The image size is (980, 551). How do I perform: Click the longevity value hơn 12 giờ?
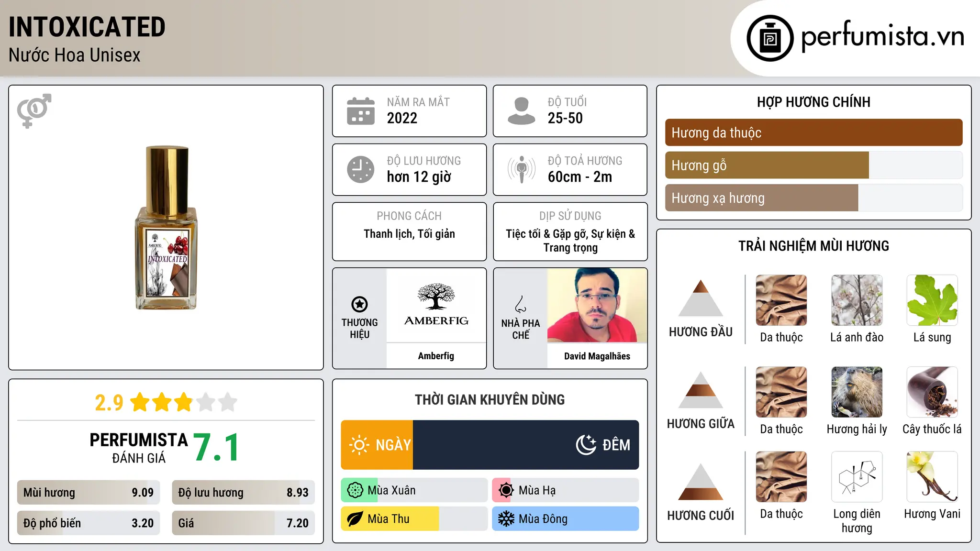pos(419,177)
